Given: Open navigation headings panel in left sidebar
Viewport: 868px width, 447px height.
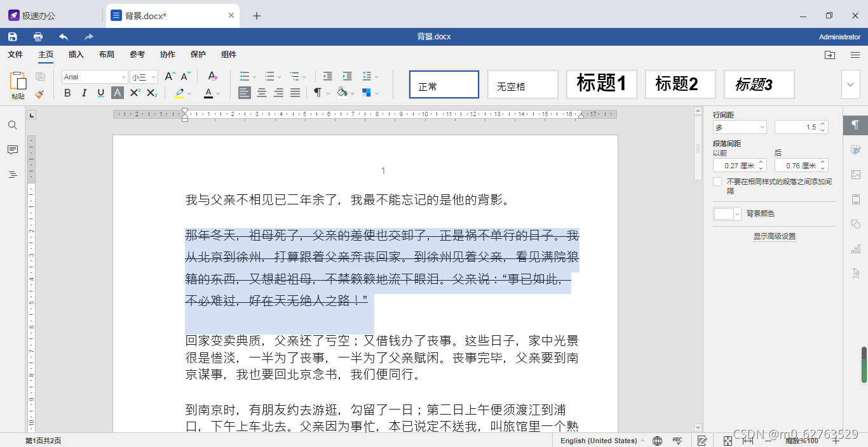Looking at the screenshot, I should [13, 175].
